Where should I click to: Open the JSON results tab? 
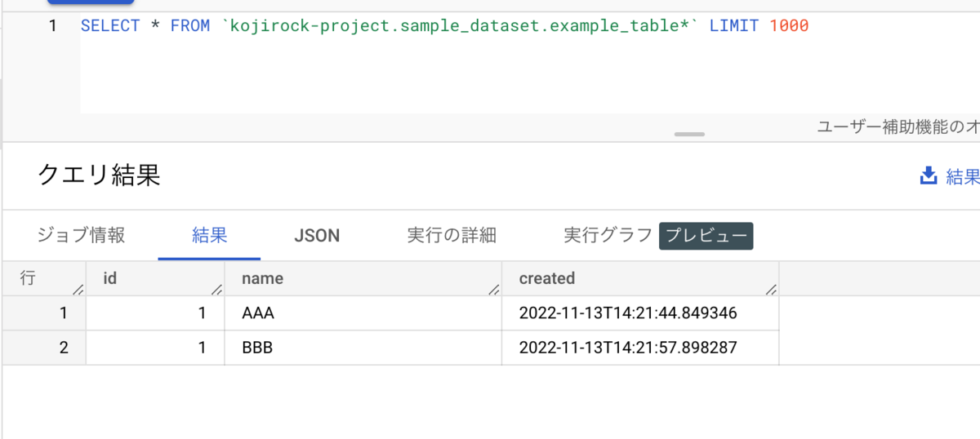(x=317, y=236)
